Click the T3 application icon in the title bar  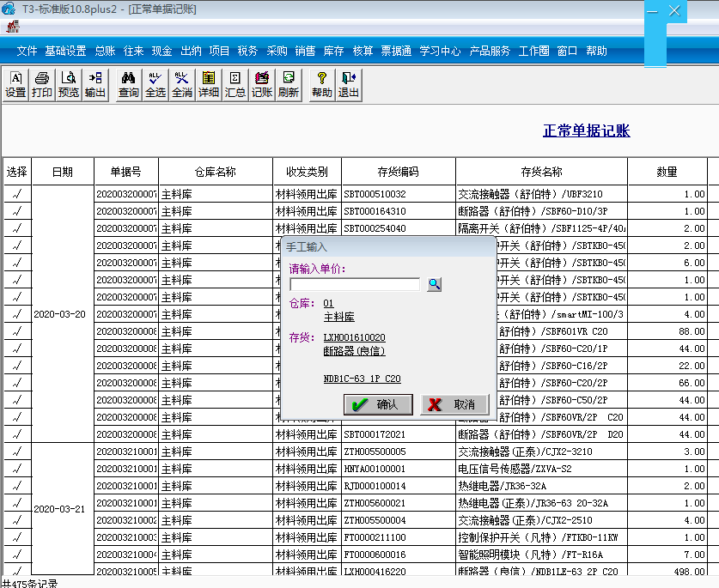(9, 9)
